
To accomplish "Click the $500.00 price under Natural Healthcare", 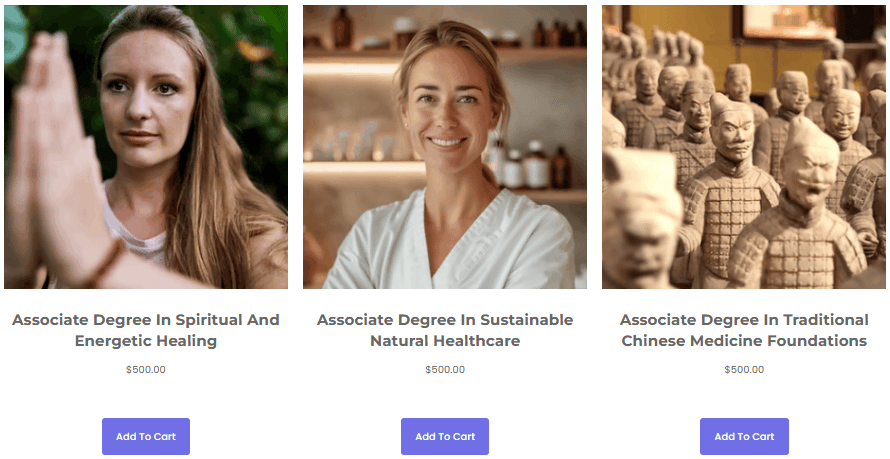I will [445, 370].
